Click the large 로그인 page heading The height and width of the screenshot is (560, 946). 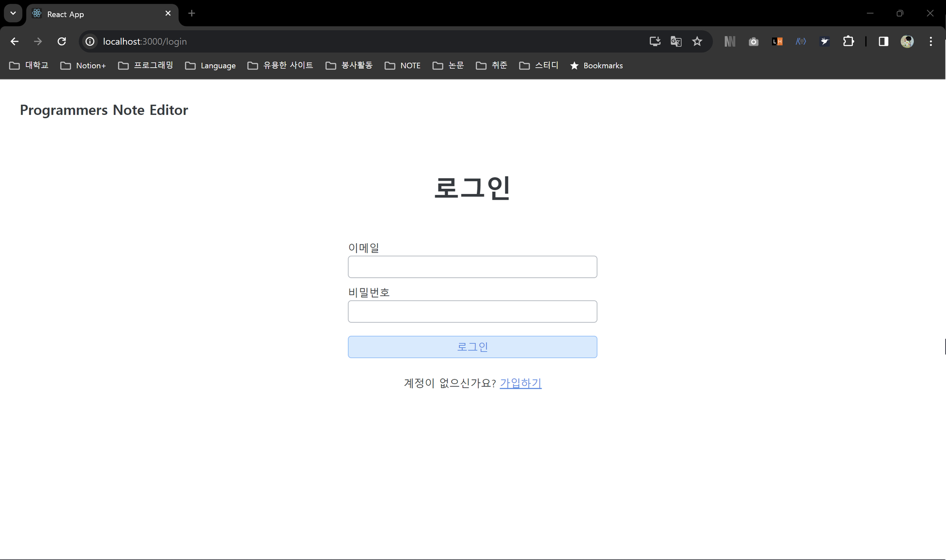(x=473, y=188)
